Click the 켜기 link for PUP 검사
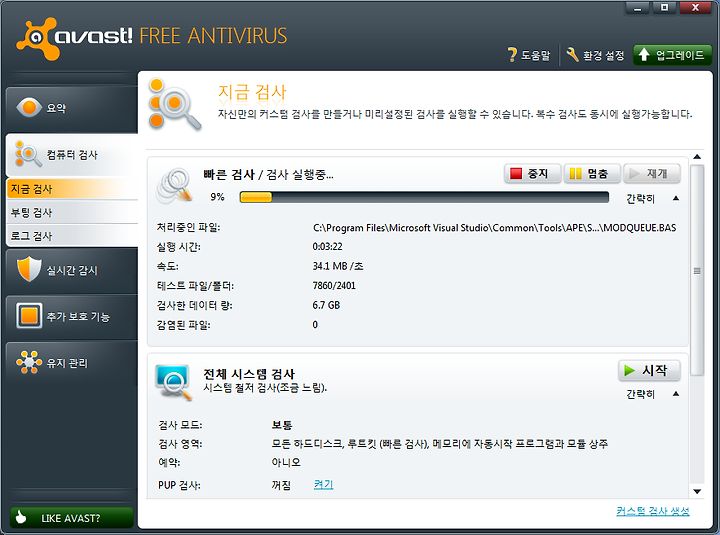 [x=323, y=484]
